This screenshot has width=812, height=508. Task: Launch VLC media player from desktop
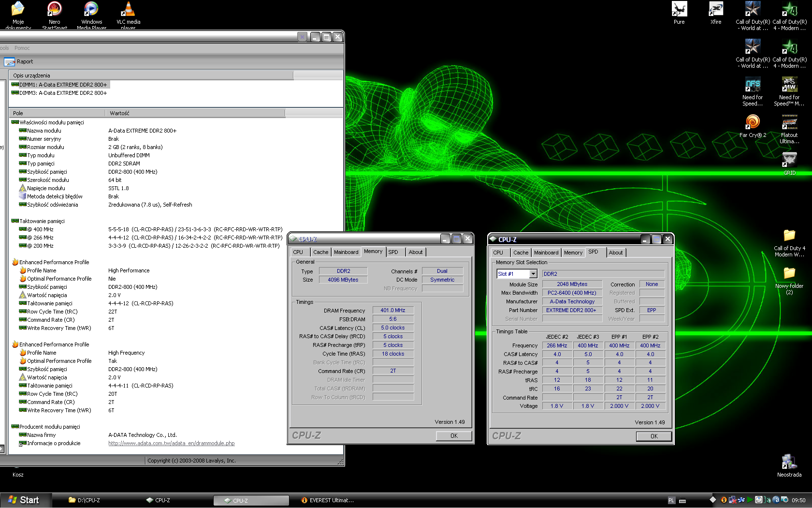[x=128, y=15]
